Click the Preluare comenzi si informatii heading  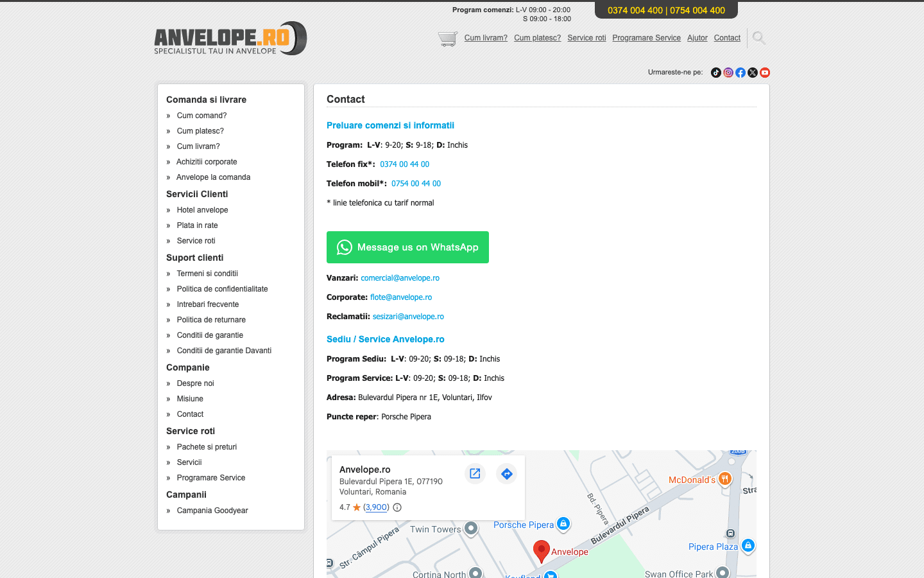click(x=390, y=125)
